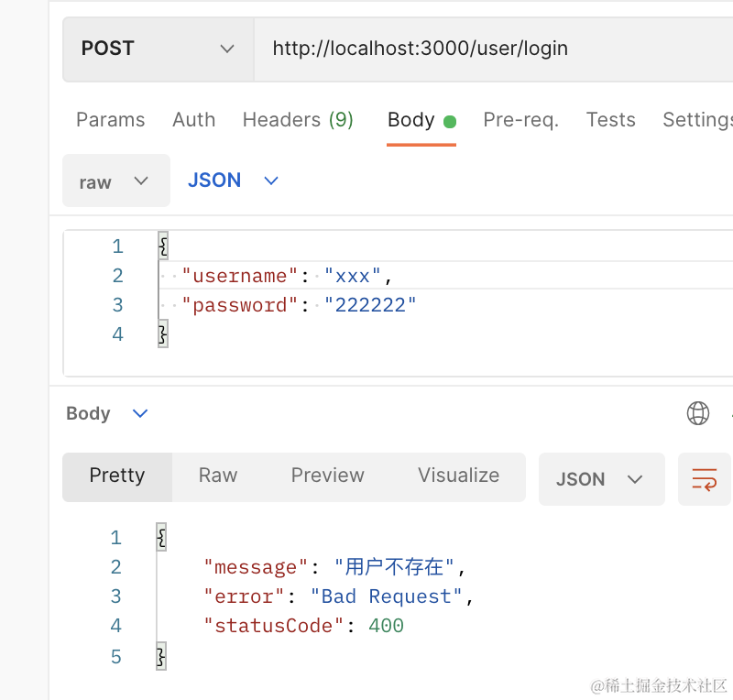Switch to the Params tab
Viewport: 733px width, 700px height.
tap(110, 120)
